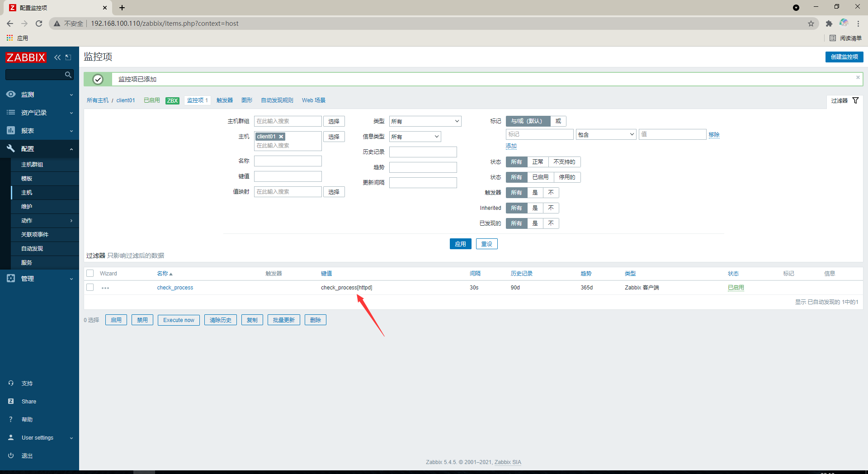
Task: Click the ZABBIX logo
Action: pyautogui.click(x=26, y=57)
